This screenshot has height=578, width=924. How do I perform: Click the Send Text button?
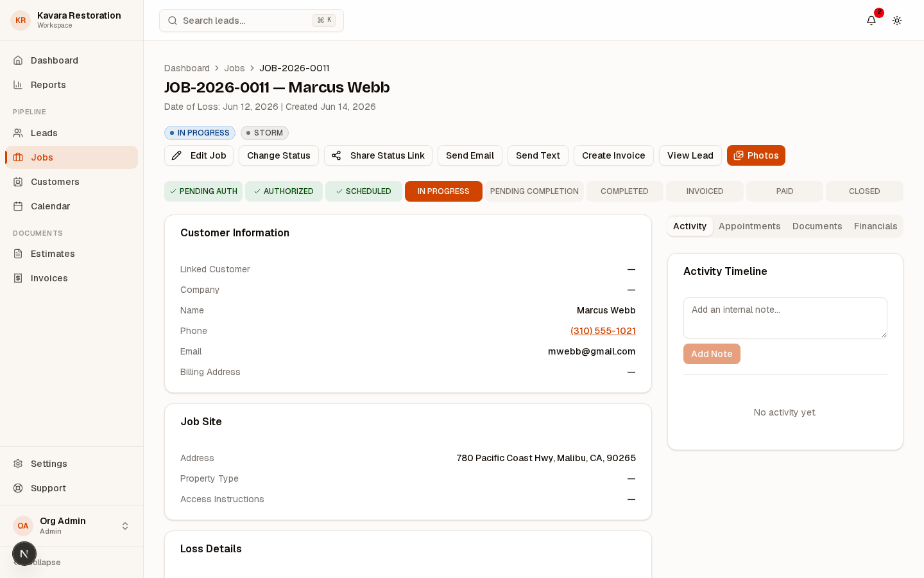(x=538, y=155)
